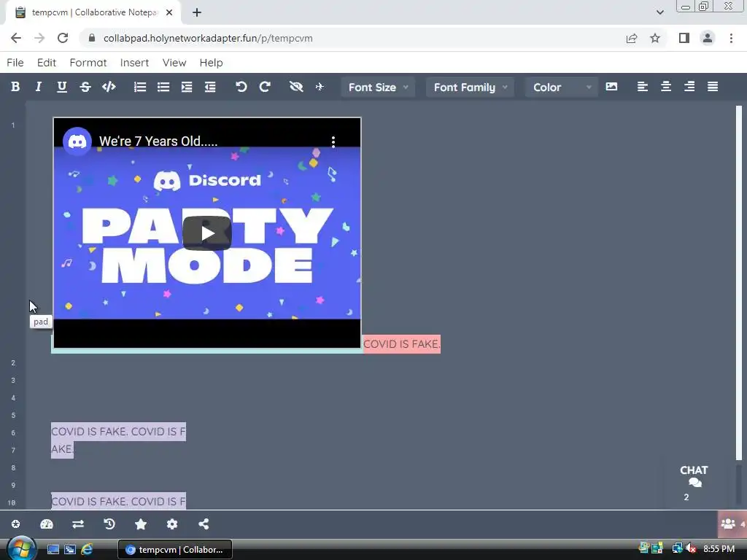The width and height of the screenshot is (747, 560).
Task: Open the Chrome profile menu
Action: click(708, 38)
